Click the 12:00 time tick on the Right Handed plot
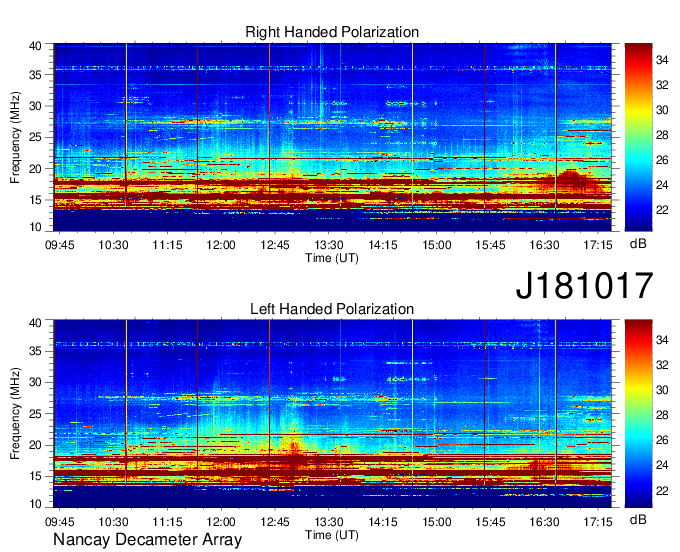Image resolution: width=680 pixels, height=552 pixels. point(221,245)
